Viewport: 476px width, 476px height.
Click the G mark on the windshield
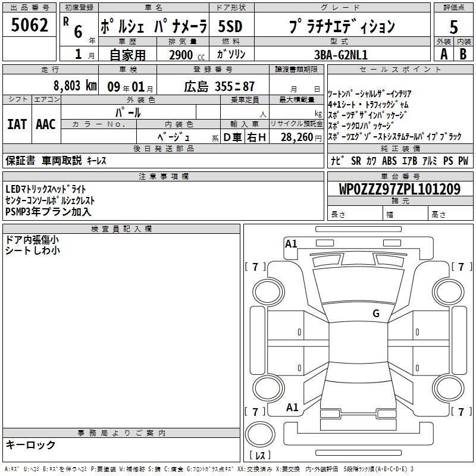(375, 314)
